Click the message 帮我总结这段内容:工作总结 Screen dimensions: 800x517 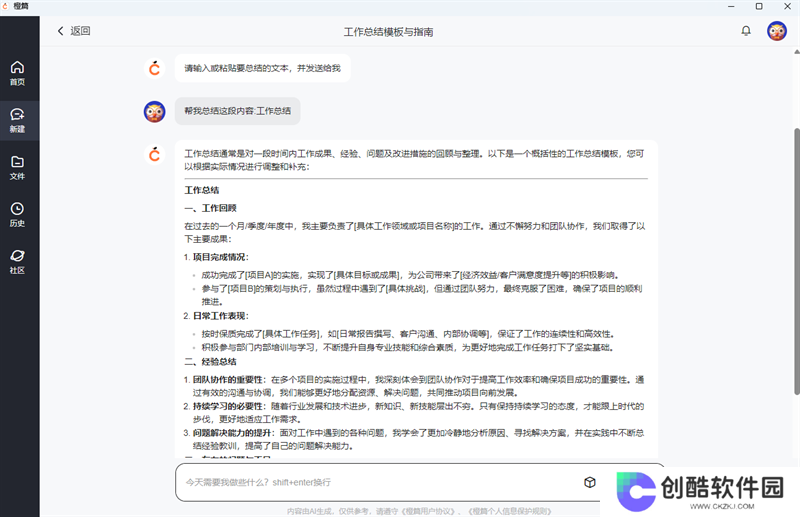pyautogui.click(x=237, y=111)
